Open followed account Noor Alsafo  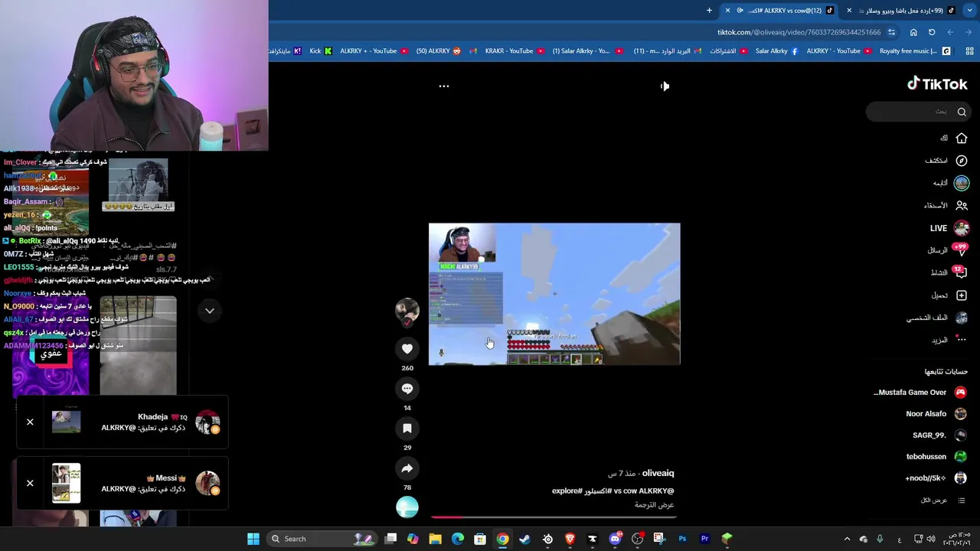click(x=936, y=414)
